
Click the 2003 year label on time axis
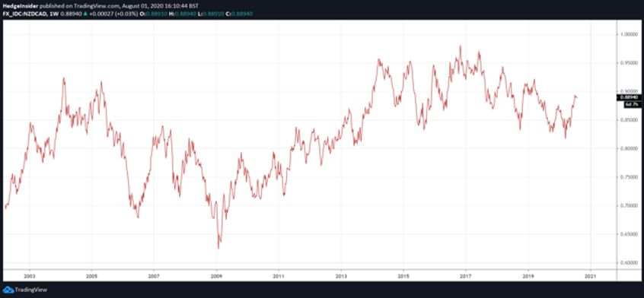tap(30, 276)
